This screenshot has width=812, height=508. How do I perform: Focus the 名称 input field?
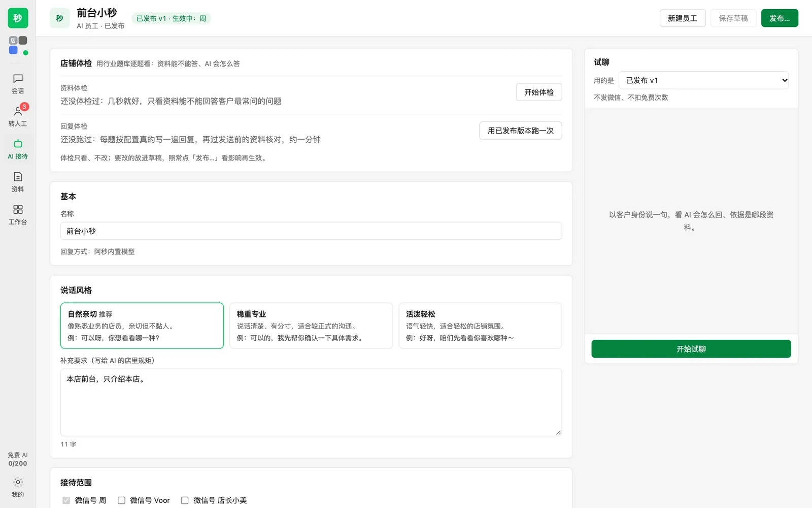point(311,231)
